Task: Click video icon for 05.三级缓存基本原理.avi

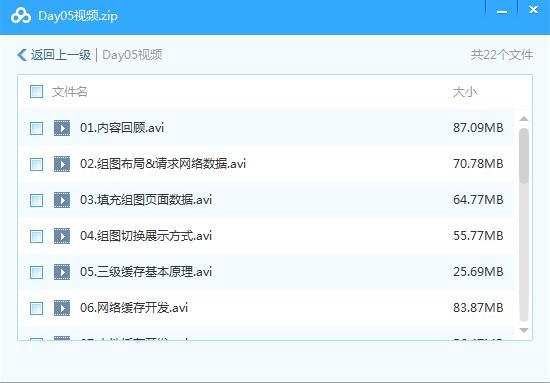Action: coord(62,272)
